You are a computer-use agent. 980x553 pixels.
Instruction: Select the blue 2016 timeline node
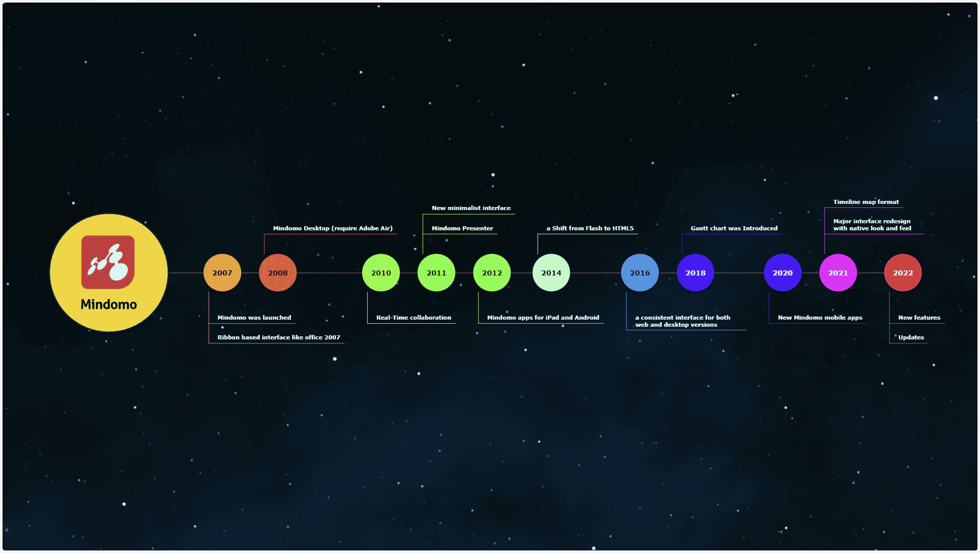point(640,273)
